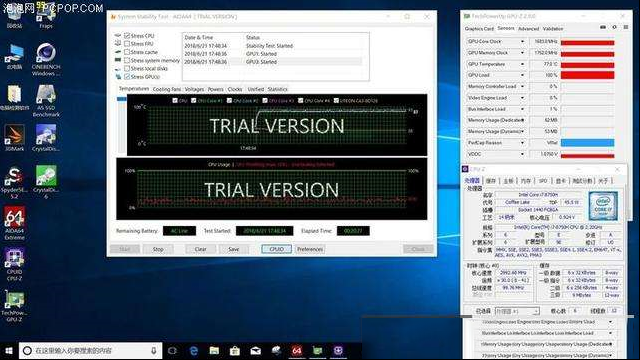Open the Advanced tab in GPU-Z

(529, 29)
